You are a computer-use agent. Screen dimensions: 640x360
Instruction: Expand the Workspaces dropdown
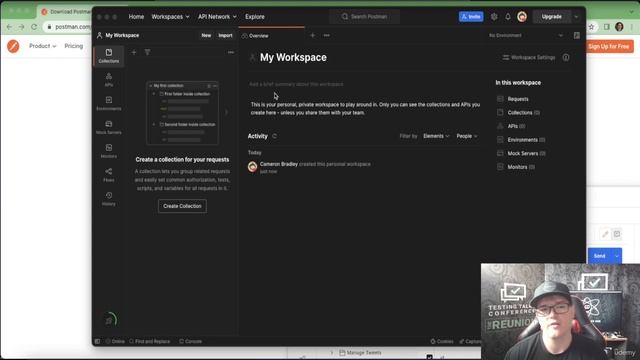pos(171,17)
